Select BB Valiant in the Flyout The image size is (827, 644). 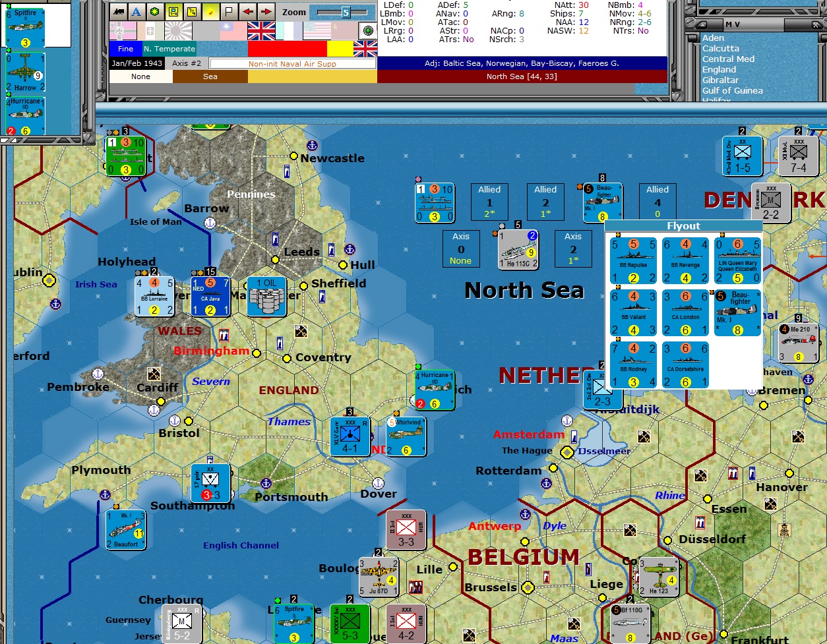(x=633, y=313)
